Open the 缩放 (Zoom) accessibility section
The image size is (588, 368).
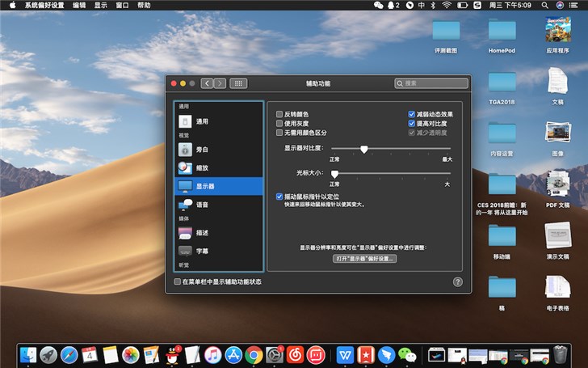202,168
